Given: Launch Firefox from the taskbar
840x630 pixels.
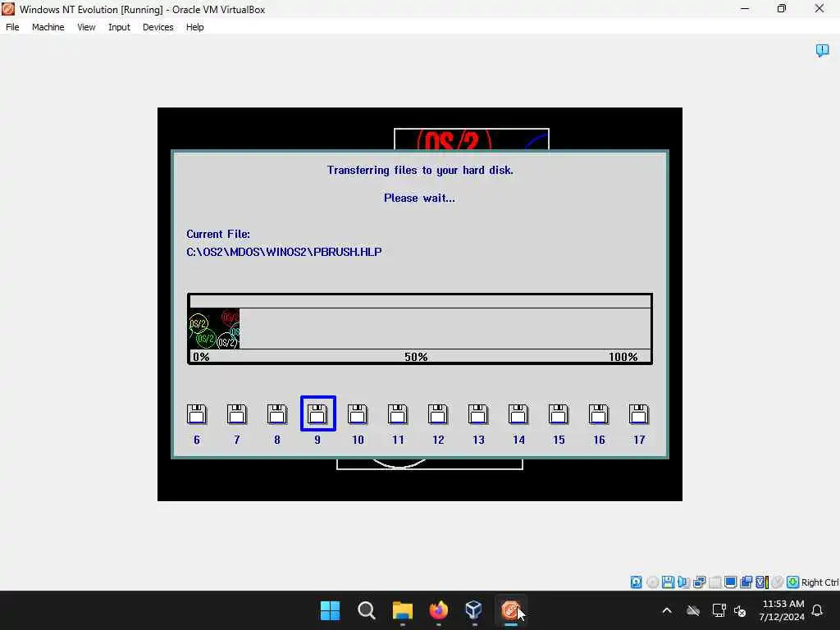Looking at the screenshot, I should click(438, 610).
